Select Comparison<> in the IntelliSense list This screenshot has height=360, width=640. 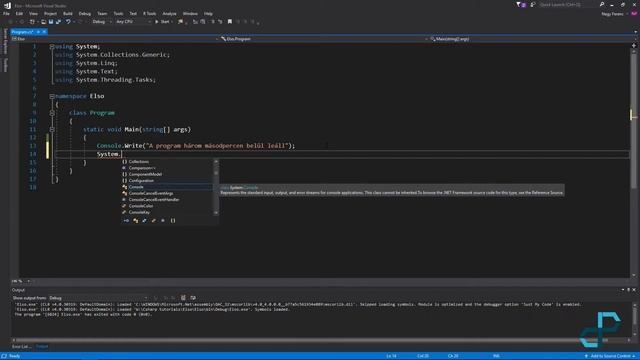[x=167, y=168]
